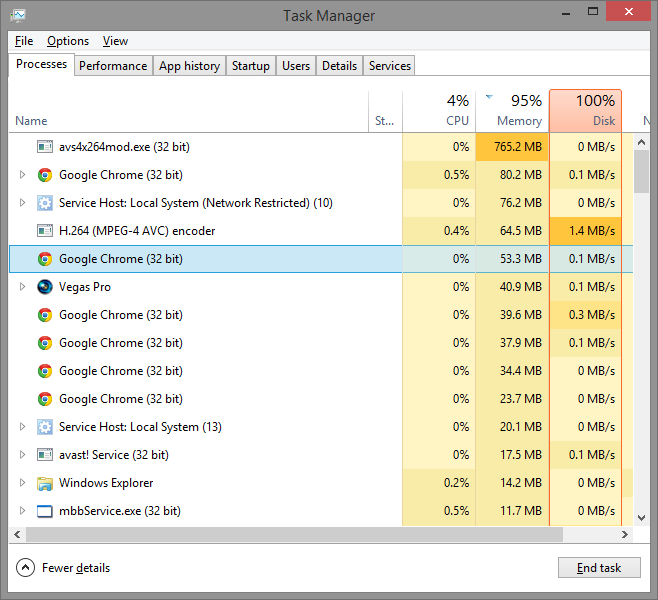Click the vertical scrollbar up arrow

[641, 142]
